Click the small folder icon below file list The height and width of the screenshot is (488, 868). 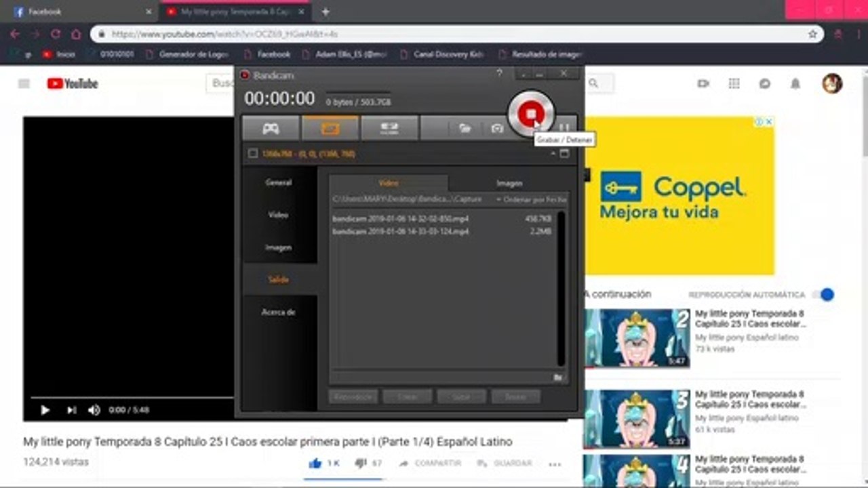point(558,378)
